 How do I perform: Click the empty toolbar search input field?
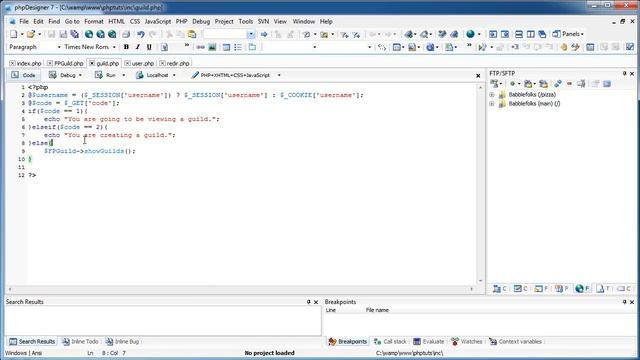(225, 34)
